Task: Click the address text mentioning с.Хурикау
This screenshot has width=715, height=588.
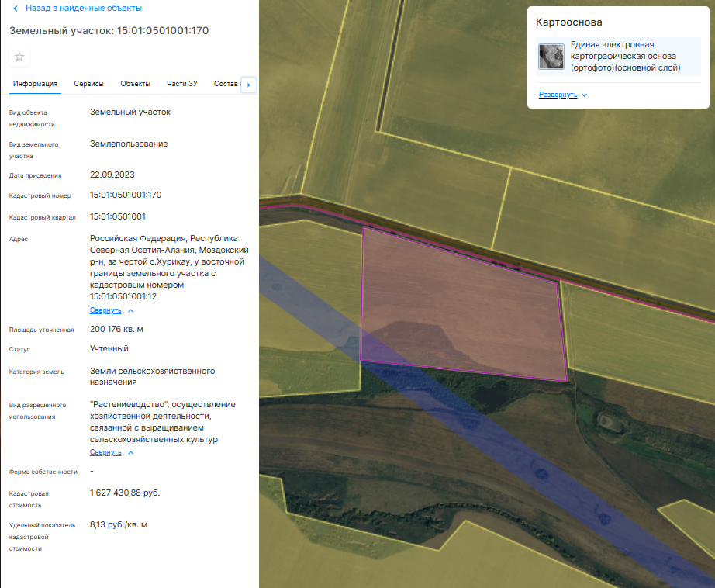Action: (169, 268)
